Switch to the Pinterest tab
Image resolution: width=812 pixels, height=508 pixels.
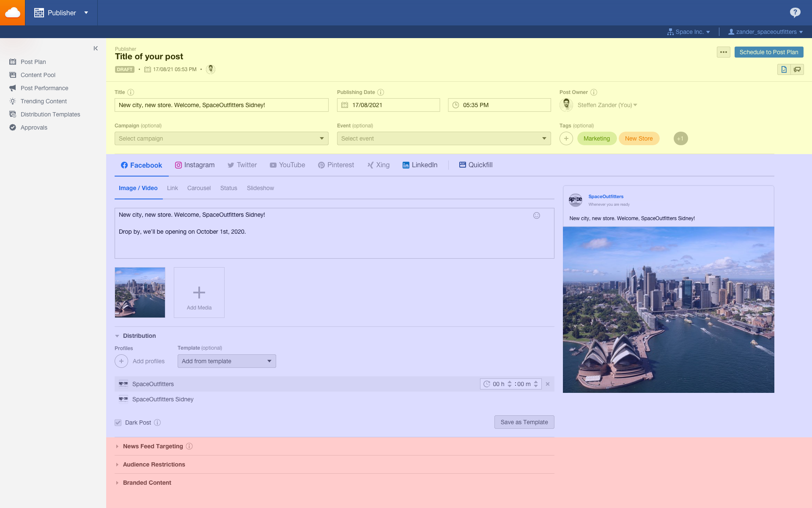(336, 165)
